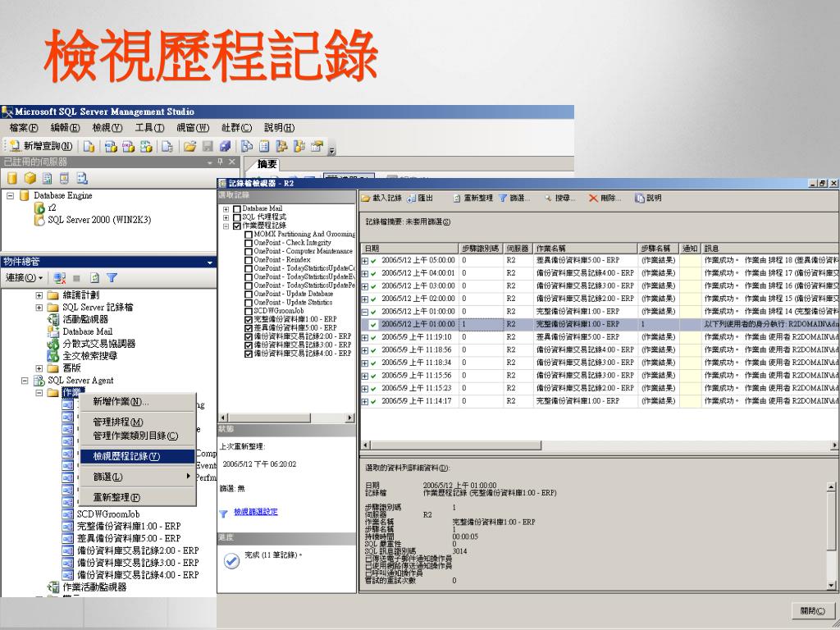Sort by the 日期 column header
The image size is (840, 630).
pyautogui.click(x=410, y=249)
